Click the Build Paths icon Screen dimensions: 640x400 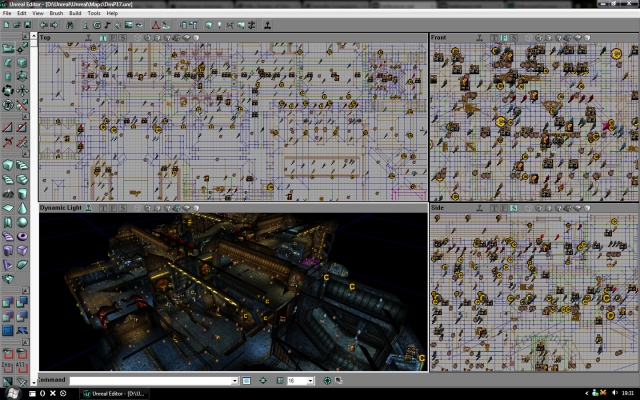click(x=230, y=25)
